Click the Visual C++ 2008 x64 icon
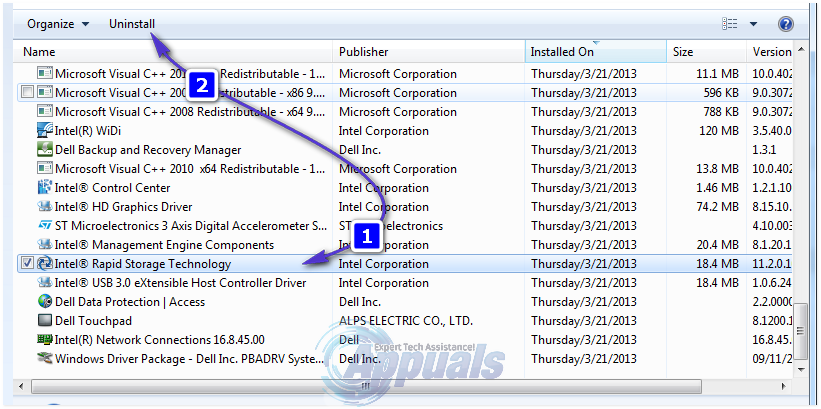 (x=45, y=112)
